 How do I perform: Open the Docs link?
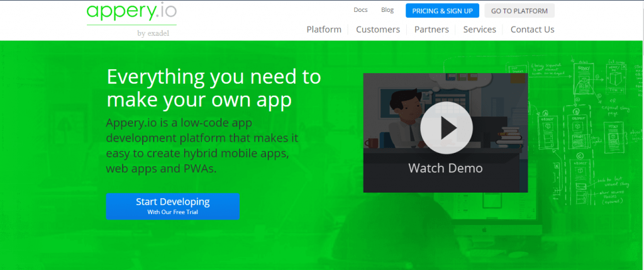360,10
